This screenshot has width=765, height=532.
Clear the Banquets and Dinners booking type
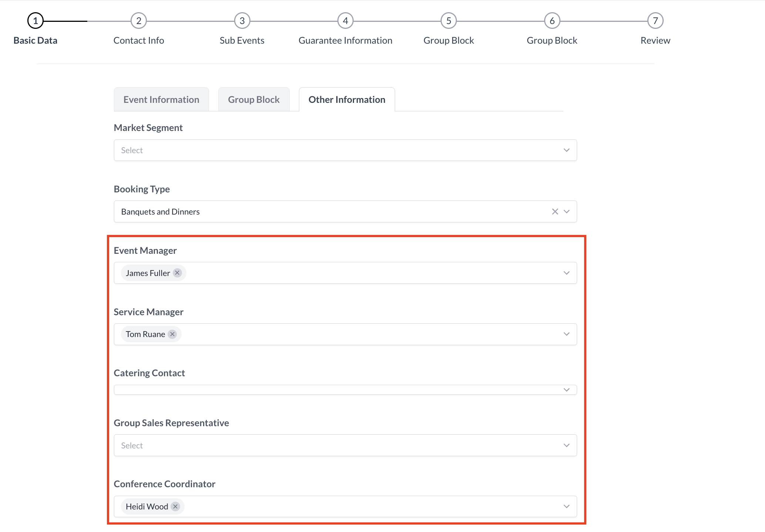tap(555, 211)
